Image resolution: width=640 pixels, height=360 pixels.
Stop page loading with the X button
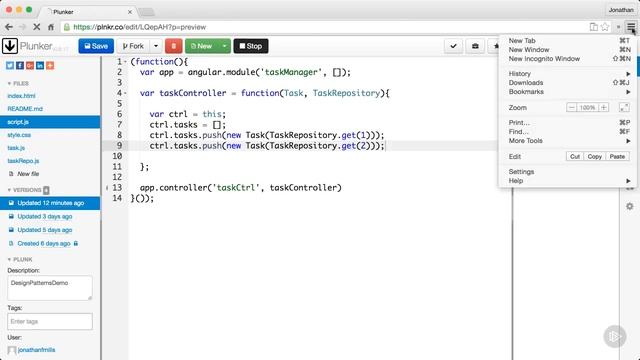pos(36,27)
